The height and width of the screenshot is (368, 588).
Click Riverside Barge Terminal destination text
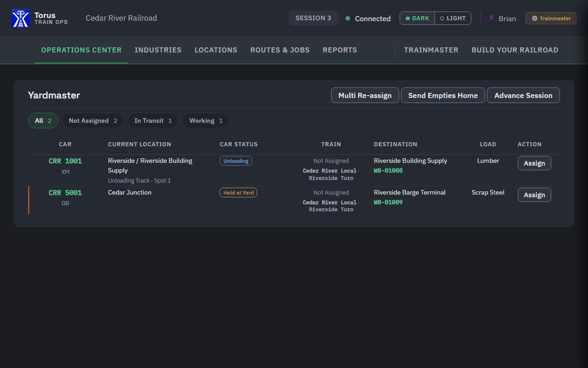(x=410, y=192)
